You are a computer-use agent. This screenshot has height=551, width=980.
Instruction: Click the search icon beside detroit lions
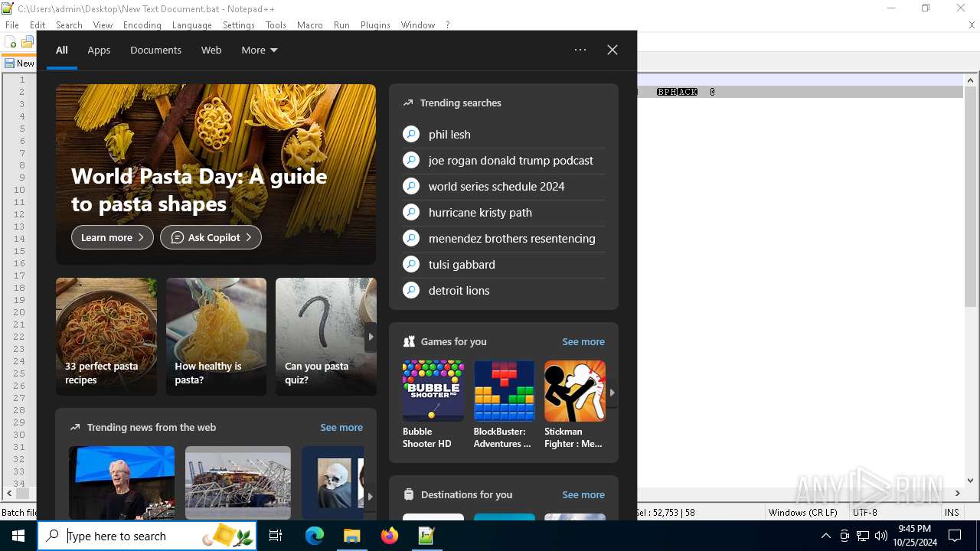(411, 290)
